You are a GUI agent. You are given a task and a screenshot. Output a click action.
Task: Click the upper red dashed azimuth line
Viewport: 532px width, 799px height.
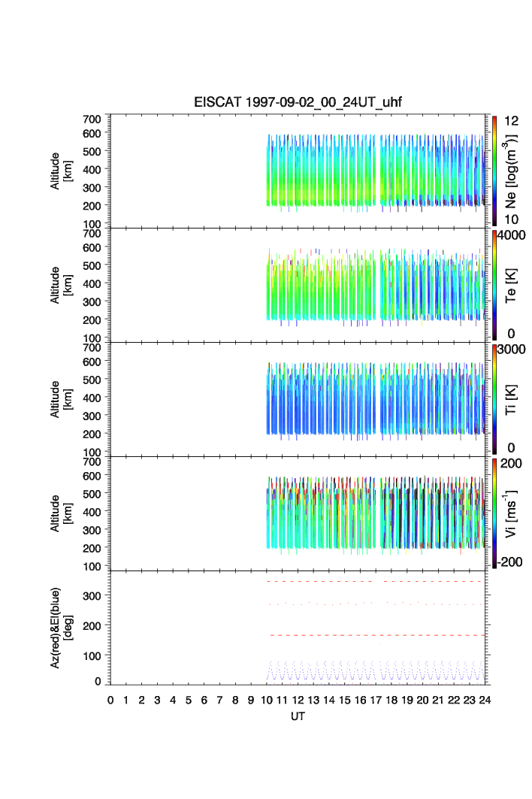(375, 582)
